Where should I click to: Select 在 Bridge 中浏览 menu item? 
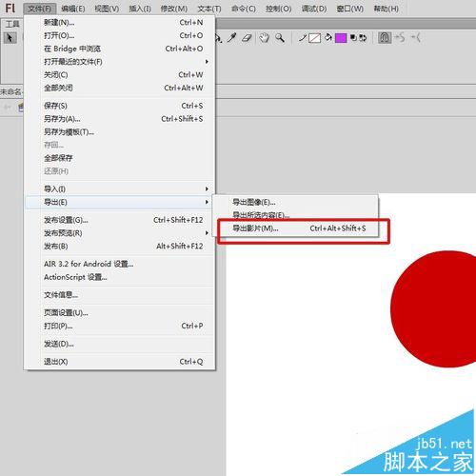(x=120, y=49)
